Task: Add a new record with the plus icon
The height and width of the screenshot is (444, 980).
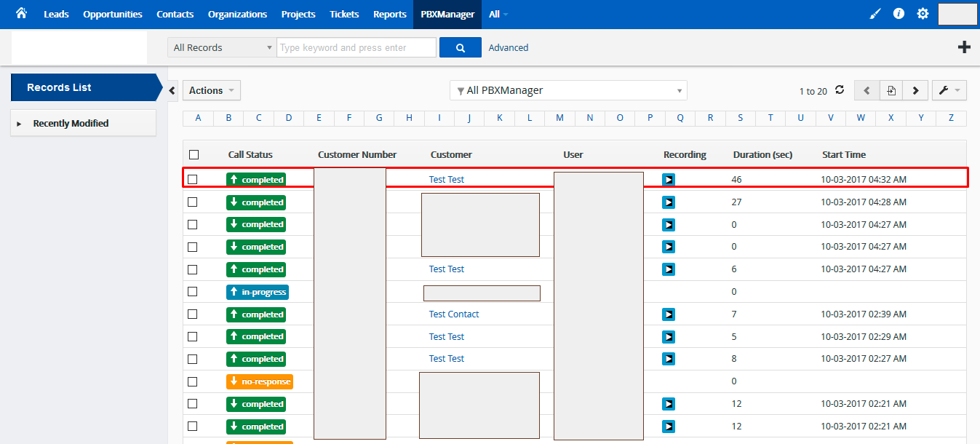Action: coord(964,46)
